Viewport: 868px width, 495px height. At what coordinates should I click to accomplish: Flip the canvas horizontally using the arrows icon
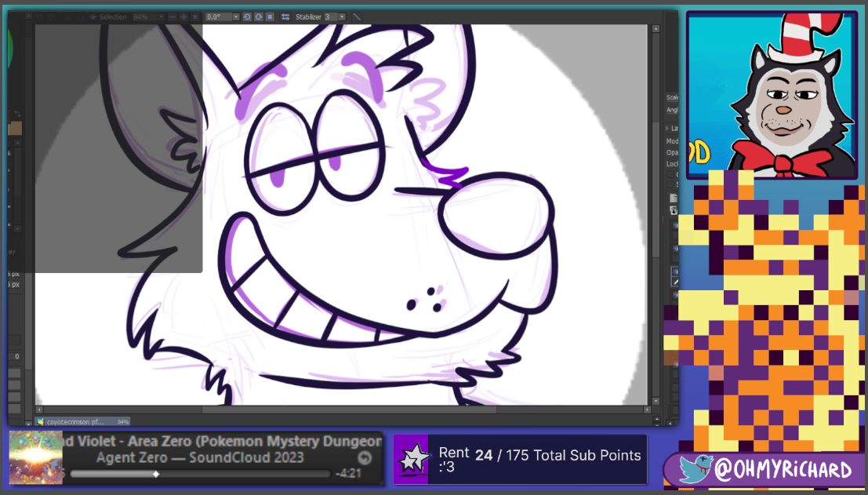point(285,16)
